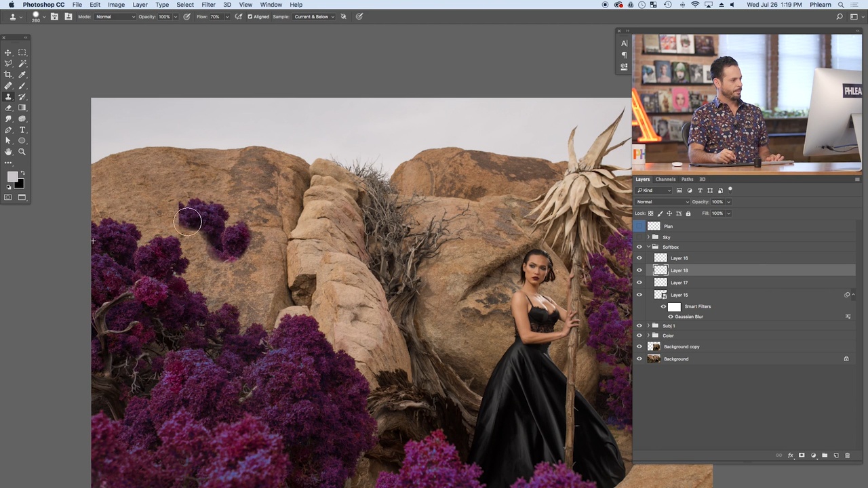
Task: Filter layers by type layers
Action: [700, 190]
